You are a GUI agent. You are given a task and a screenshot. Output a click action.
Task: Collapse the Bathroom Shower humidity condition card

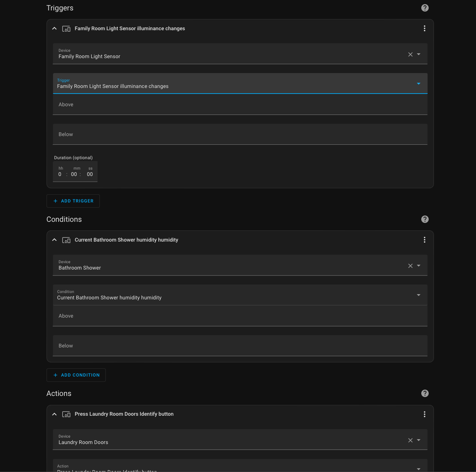[x=54, y=240]
